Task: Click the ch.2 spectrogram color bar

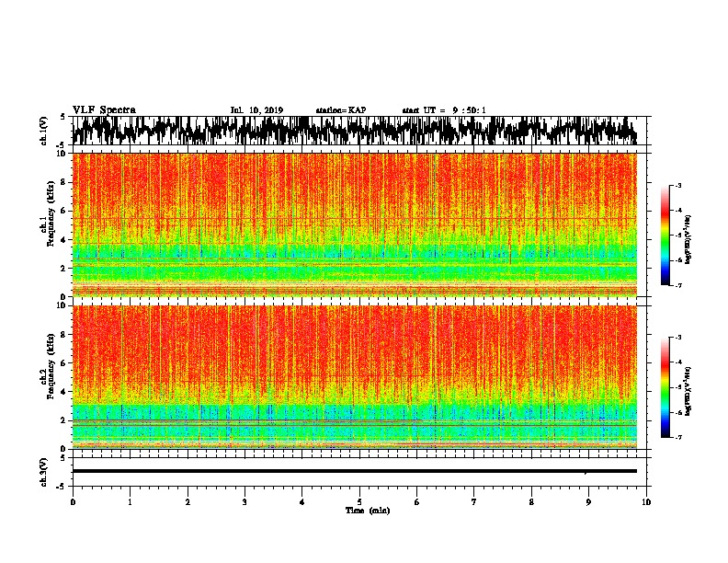Action: tap(665, 387)
